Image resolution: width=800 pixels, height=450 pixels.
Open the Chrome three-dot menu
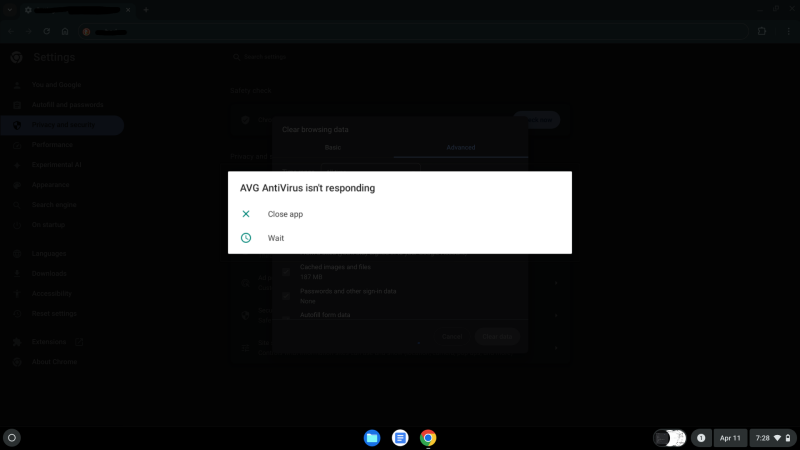point(788,32)
